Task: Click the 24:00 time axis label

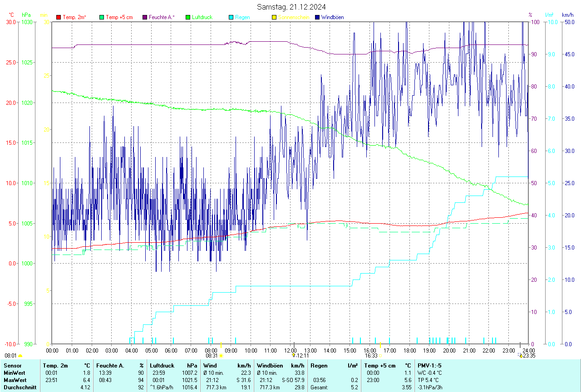Action: (x=528, y=351)
